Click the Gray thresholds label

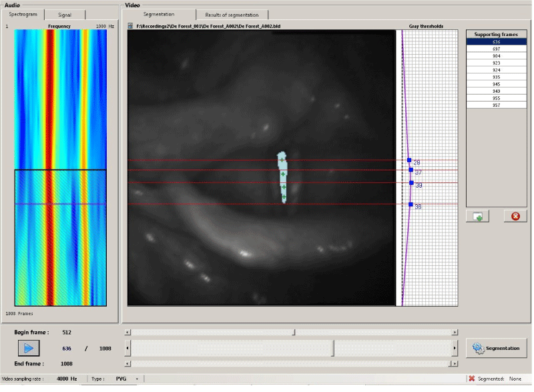click(x=426, y=26)
